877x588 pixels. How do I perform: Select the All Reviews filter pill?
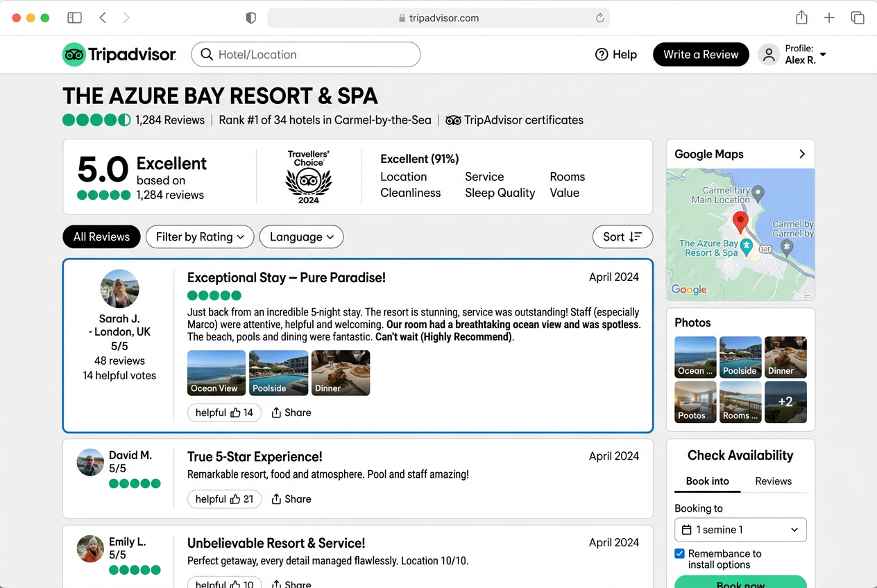pos(101,236)
